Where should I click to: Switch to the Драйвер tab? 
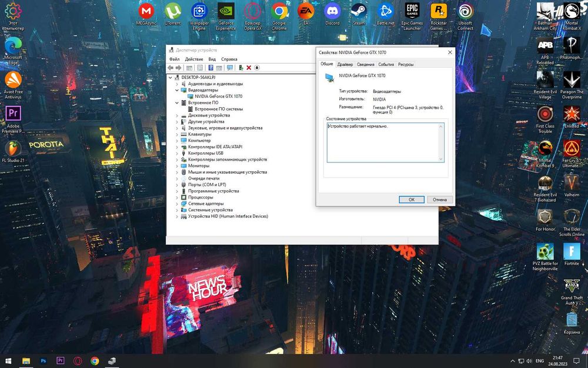[x=345, y=64]
